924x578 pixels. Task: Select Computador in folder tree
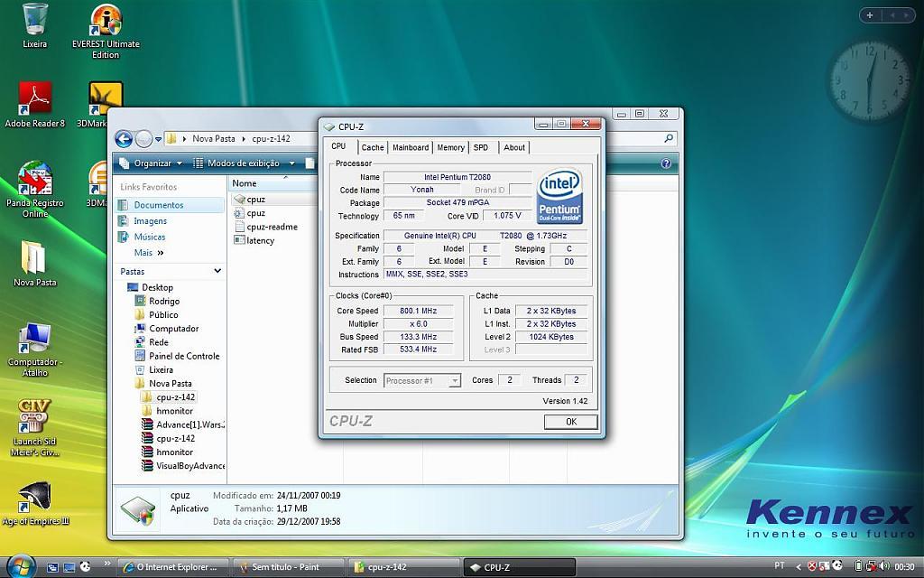(x=174, y=328)
